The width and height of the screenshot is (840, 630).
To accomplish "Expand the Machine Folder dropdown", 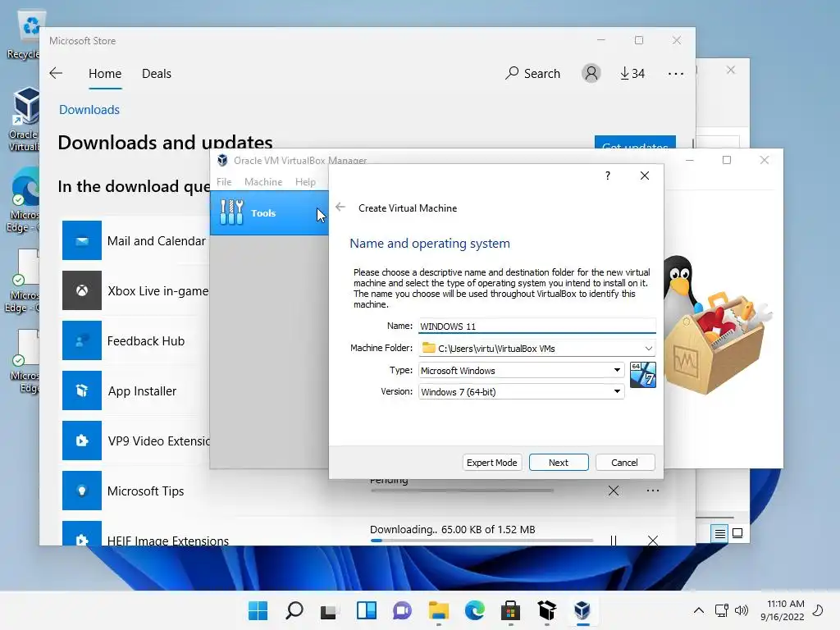I will tap(648, 348).
